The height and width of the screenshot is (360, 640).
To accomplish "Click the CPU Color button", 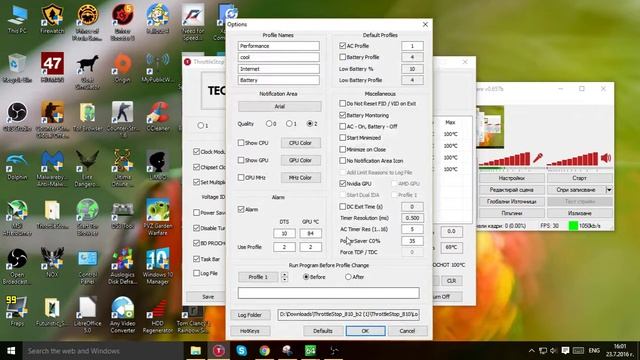I will (x=300, y=143).
